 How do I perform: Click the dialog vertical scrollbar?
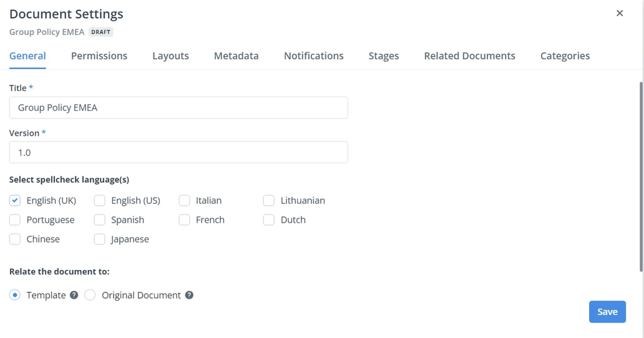pos(641,176)
